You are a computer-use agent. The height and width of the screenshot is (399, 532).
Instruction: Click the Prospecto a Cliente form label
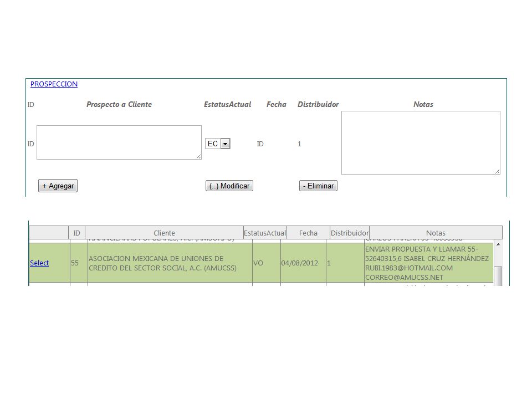119,105
